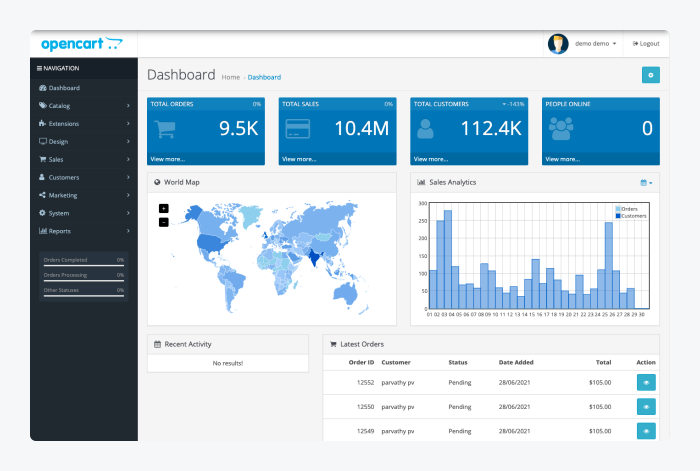Click View more under Total Customers
Image resolution: width=700 pixels, height=471 pixels.
[x=431, y=159]
